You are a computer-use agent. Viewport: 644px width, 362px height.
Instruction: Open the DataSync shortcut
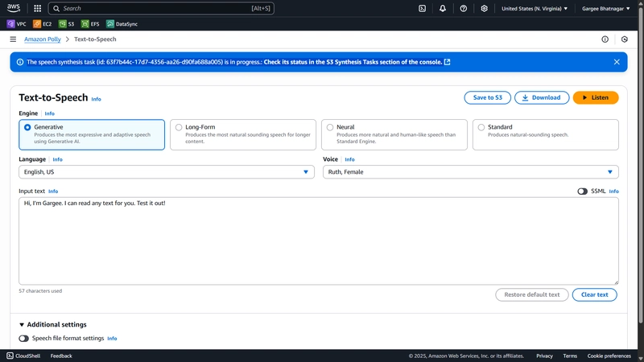pos(122,24)
